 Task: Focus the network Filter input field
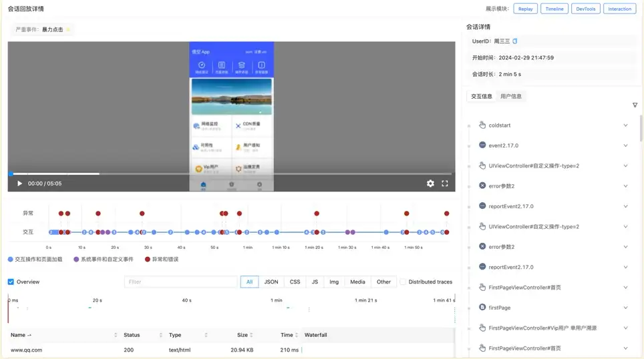[180, 282]
